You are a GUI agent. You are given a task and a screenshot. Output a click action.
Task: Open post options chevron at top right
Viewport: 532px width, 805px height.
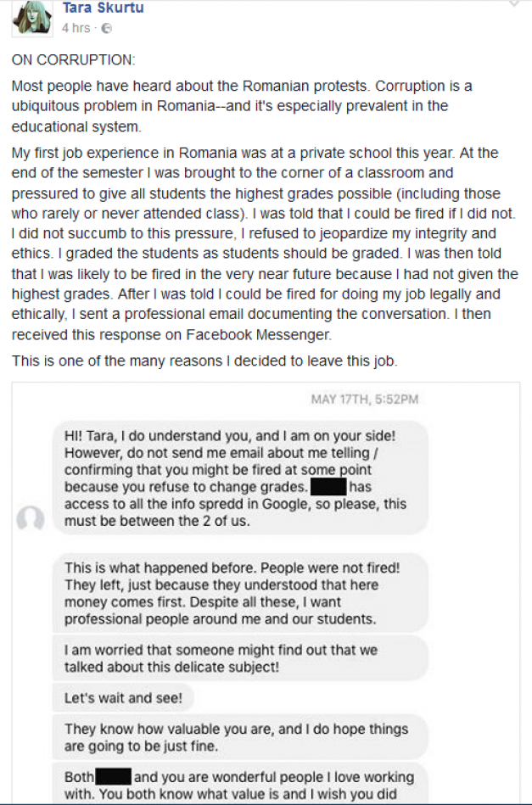(514, 4)
